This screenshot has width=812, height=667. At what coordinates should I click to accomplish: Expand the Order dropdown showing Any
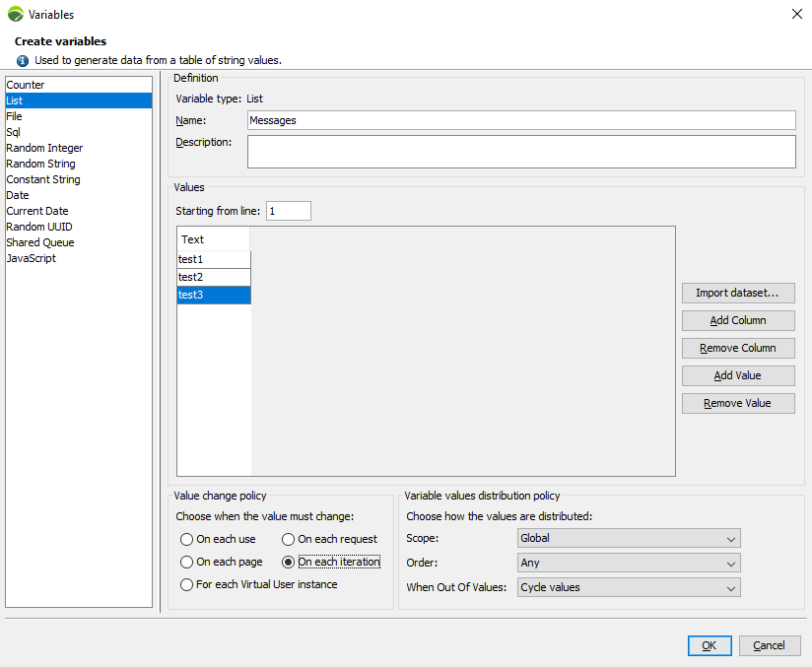(628, 563)
